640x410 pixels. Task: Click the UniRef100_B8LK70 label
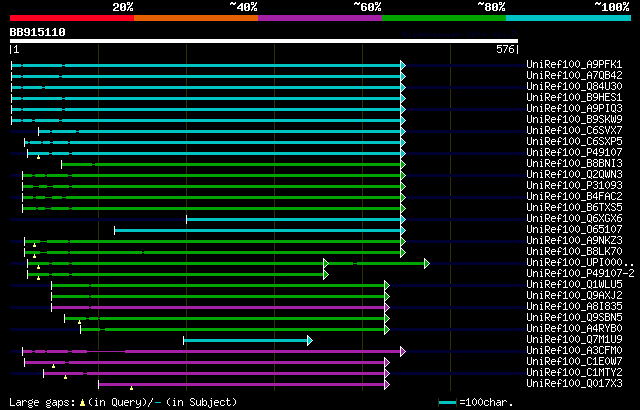pyautogui.click(x=574, y=252)
